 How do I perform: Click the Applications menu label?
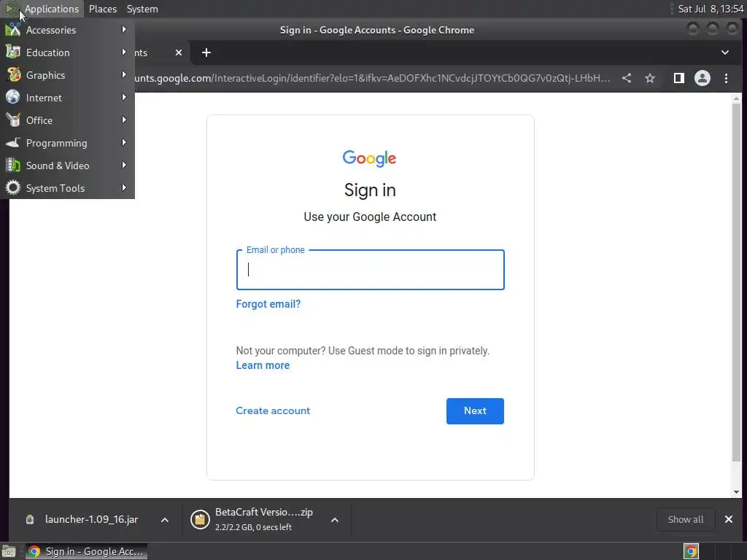point(52,9)
